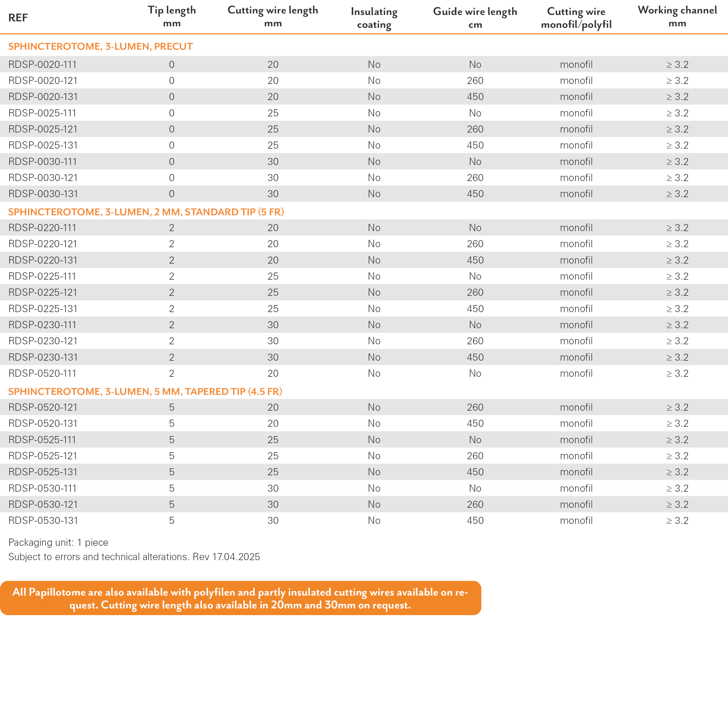The width and height of the screenshot is (728, 702).
Task: Click reference RDSP-0525-131
Action: click(x=43, y=472)
